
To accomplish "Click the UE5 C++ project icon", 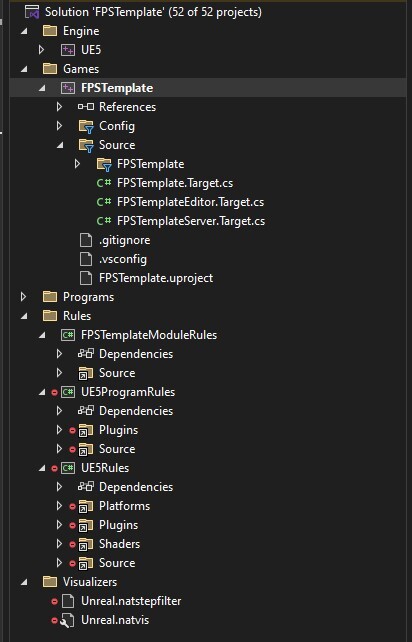I will pyautogui.click(x=68, y=50).
